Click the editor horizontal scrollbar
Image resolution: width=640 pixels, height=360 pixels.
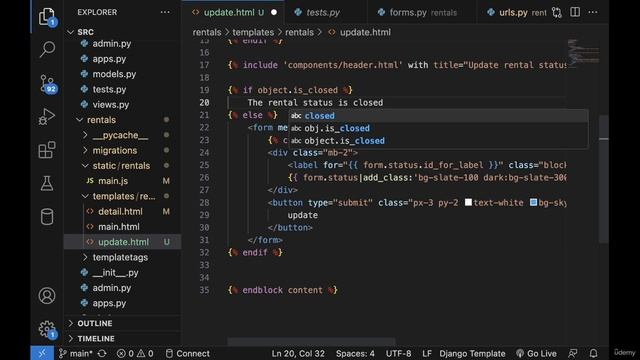point(311,341)
